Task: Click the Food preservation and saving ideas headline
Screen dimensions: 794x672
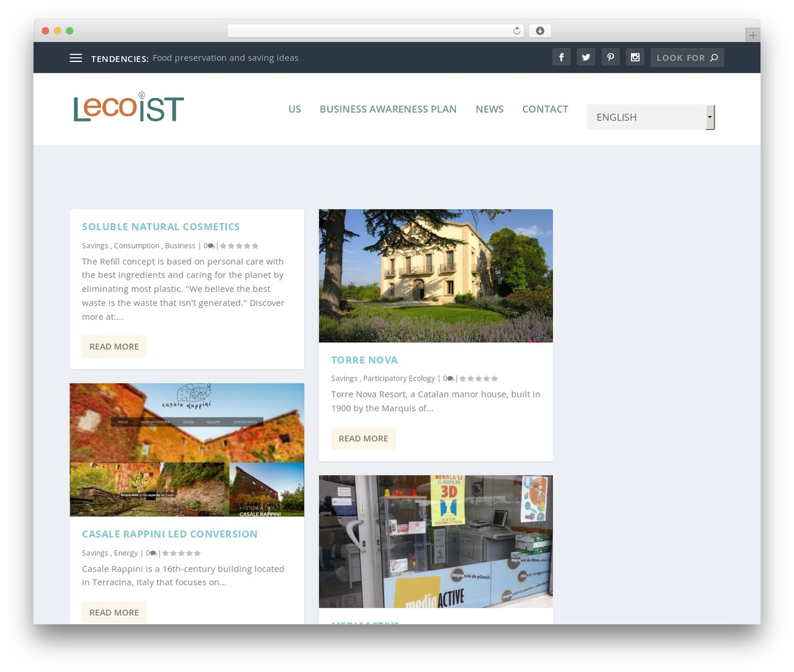Action: [225, 58]
